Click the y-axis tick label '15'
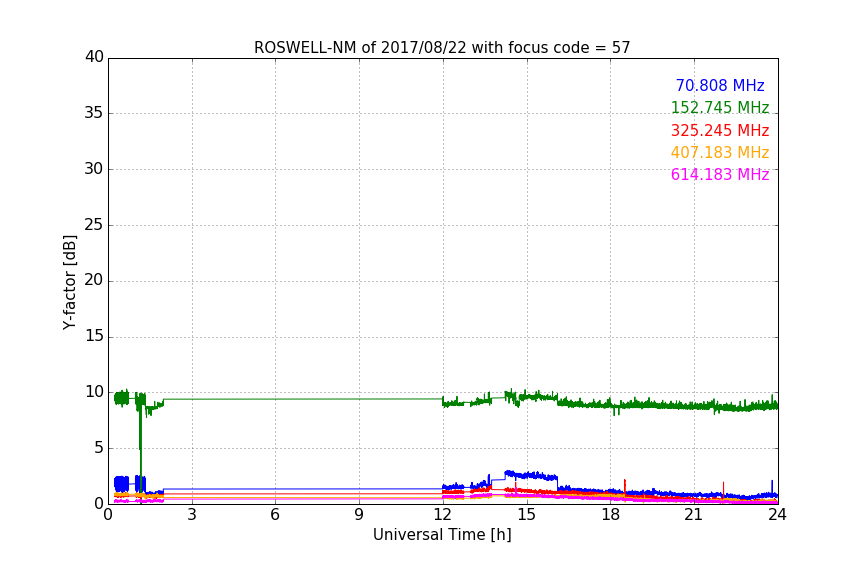 coord(94,336)
